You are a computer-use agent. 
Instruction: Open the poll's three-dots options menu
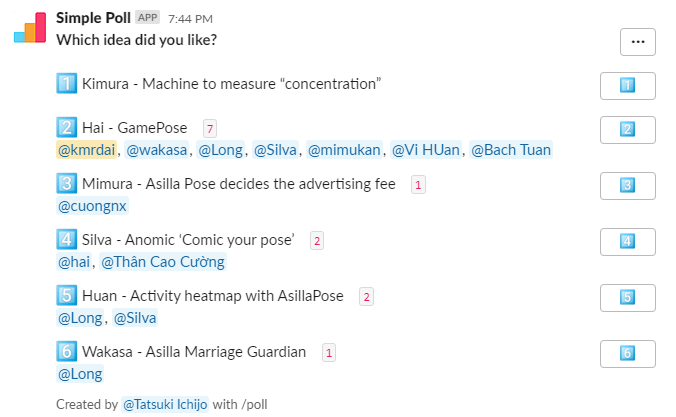(x=637, y=41)
